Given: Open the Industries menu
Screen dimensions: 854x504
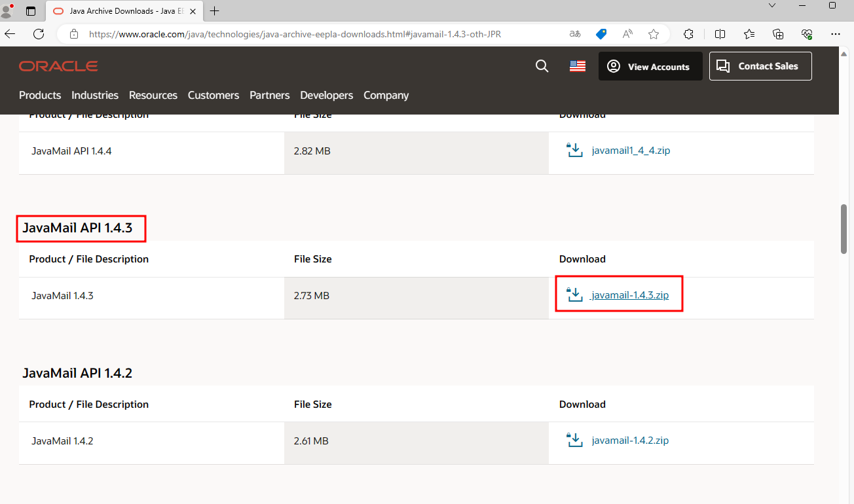Looking at the screenshot, I should click(95, 95).
